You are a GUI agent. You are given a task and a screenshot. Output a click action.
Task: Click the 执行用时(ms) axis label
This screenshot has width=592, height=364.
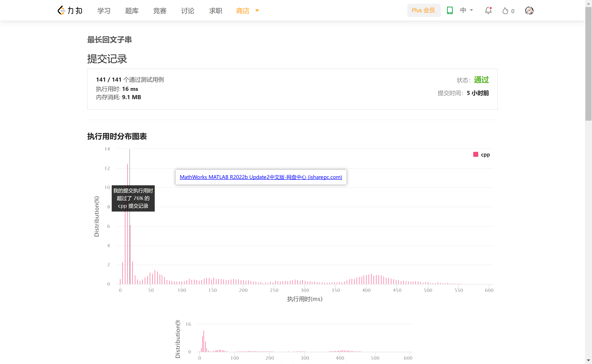tap(305, 299)
